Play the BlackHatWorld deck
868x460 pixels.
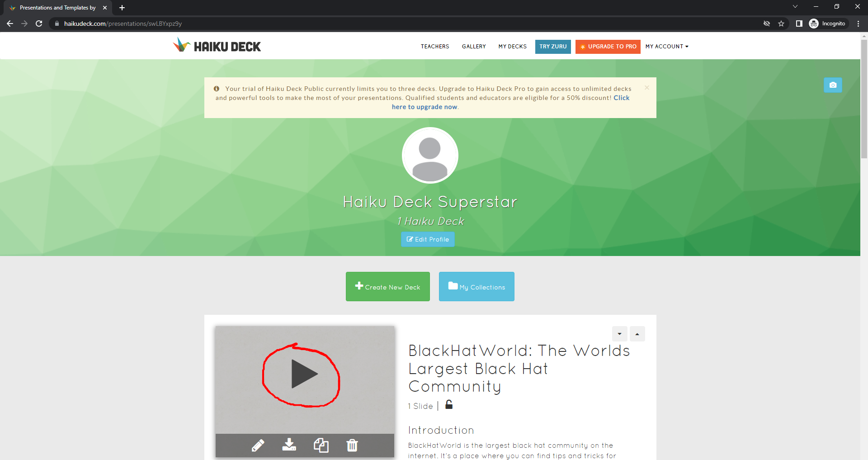(x=304, y=374)
